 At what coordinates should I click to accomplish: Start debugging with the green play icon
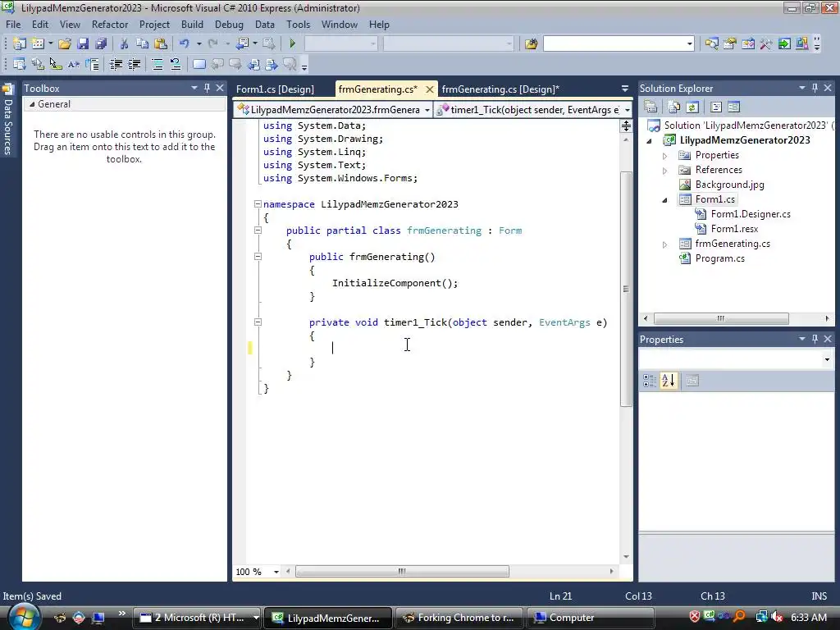[x=293, y=43]
